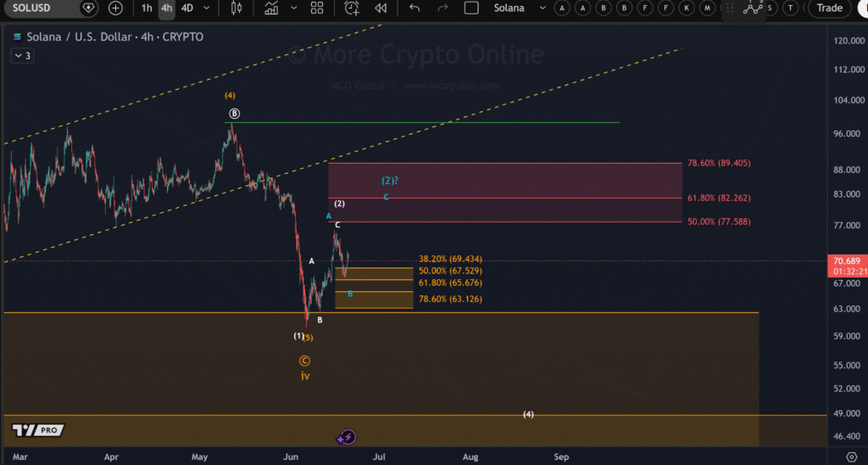Create a new alert

pos(352,8)
